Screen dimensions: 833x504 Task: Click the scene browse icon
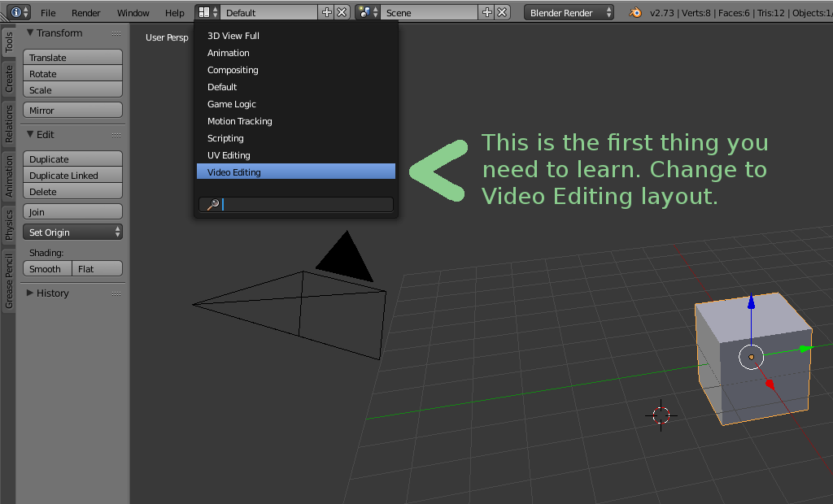point(368,12)
